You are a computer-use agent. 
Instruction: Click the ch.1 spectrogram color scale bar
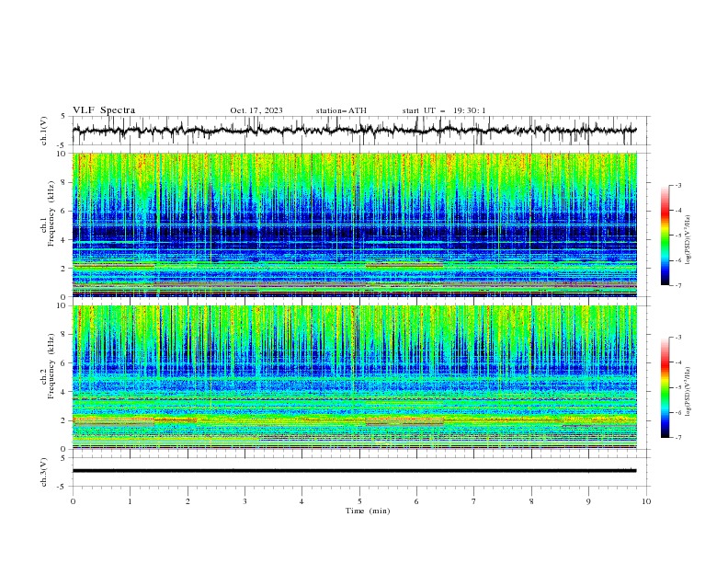point(665,236)
